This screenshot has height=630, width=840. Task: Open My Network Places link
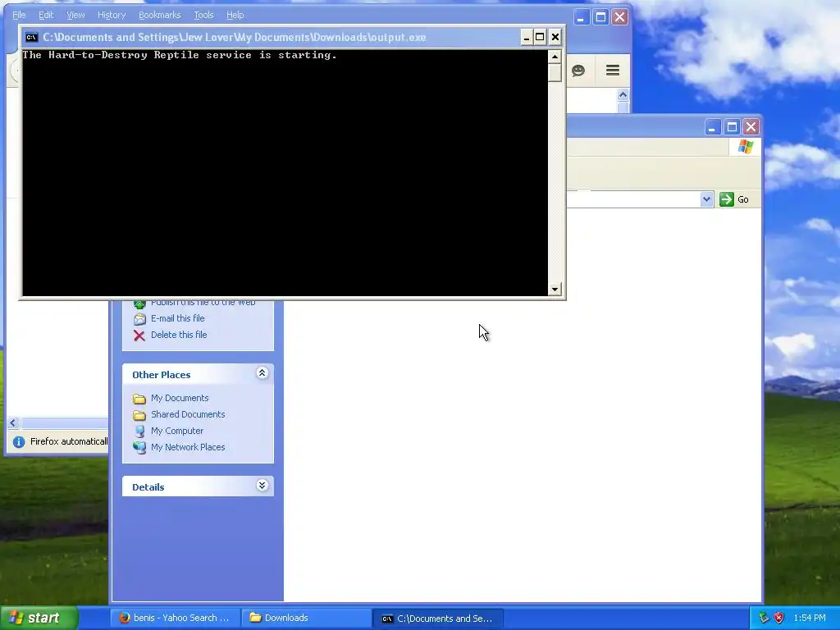pos(188,447)
